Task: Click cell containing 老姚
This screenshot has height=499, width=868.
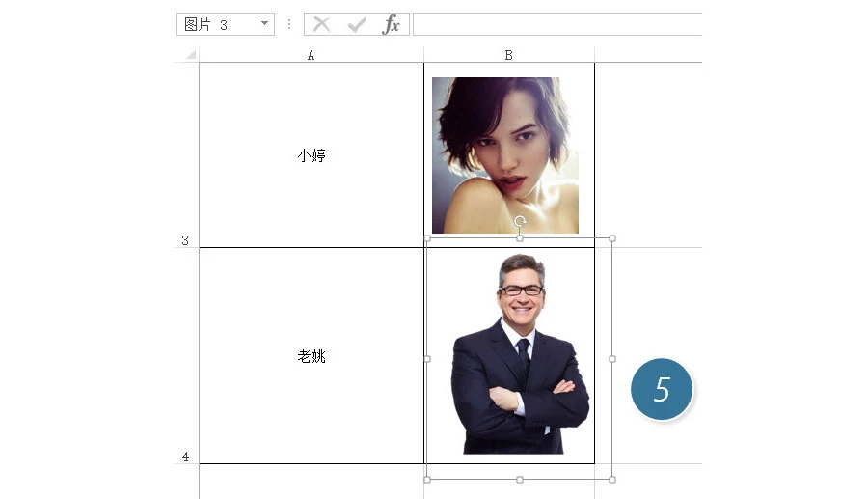Action: click(x=312, y=355)
